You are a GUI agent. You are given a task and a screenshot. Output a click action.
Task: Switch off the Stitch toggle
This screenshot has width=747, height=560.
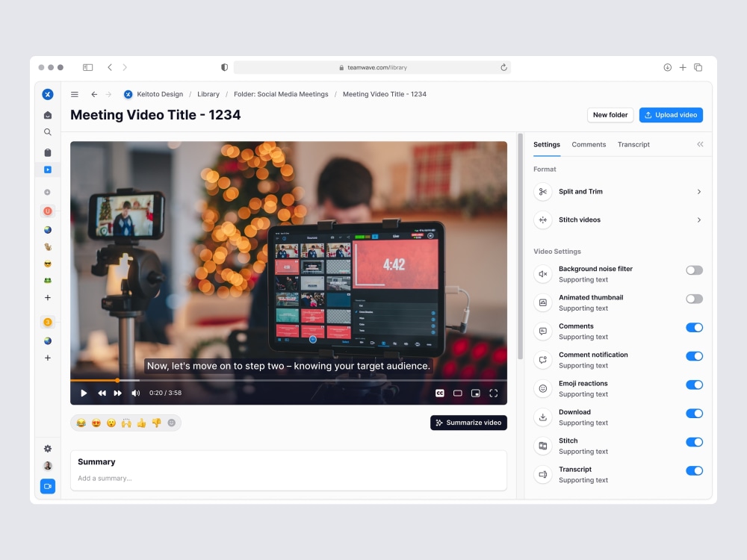pyautogui.click(x=694, y=442)
